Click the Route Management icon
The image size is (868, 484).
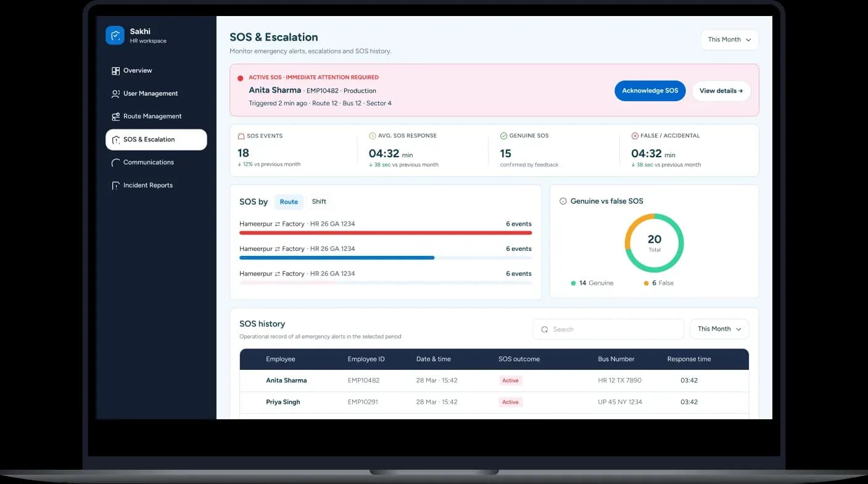point(115,117)
